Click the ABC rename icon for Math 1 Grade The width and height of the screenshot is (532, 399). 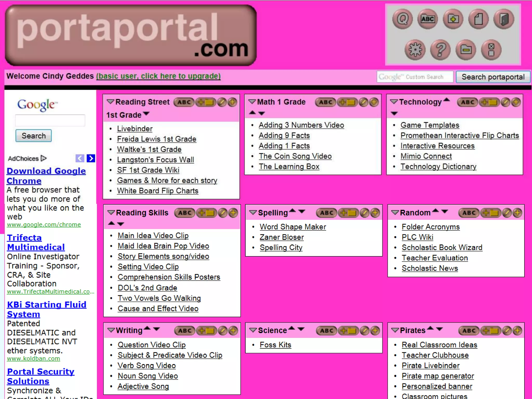tap(325, 102)
